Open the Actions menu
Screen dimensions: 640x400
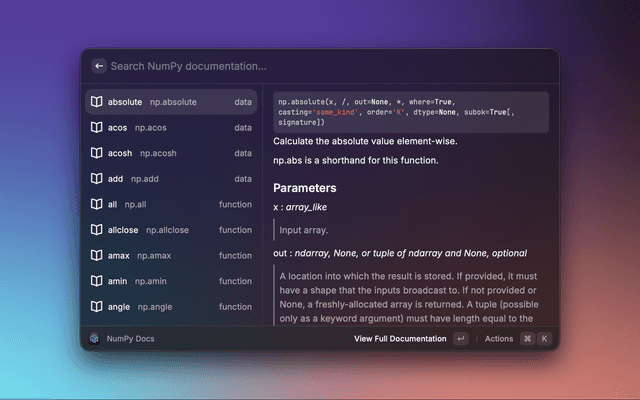pyautogui.click(x=498, y=339)
